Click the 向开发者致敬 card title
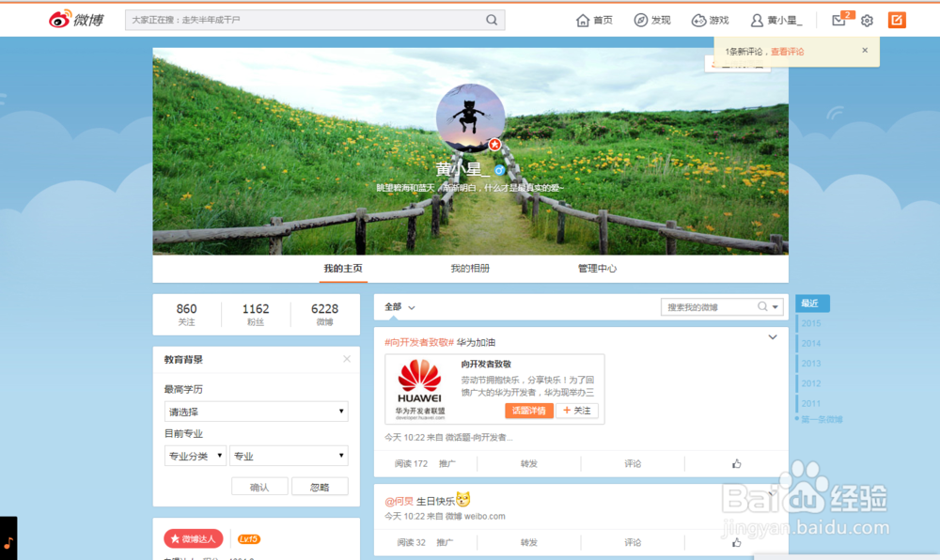Image resolution: width=940 pixels, height=560 pixels. 486,365
